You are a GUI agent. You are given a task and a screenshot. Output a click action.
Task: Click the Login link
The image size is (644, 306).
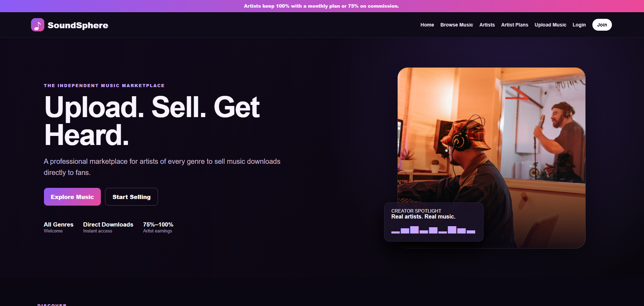click(579, 25)
